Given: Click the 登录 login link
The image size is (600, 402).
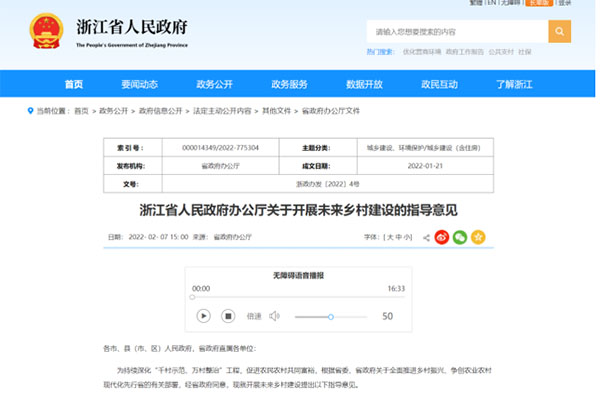Looking at the screenshot, I should coord(565,3).
